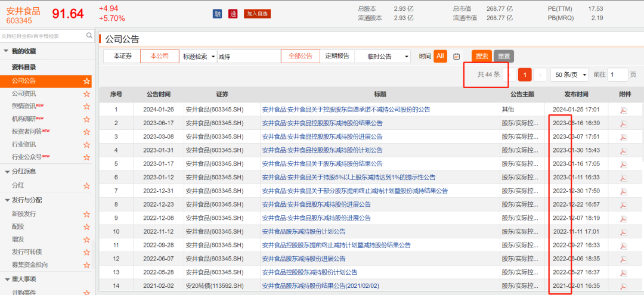Download PDF attachment of row 7
This screenshot has height=295, width=644.
624,191
